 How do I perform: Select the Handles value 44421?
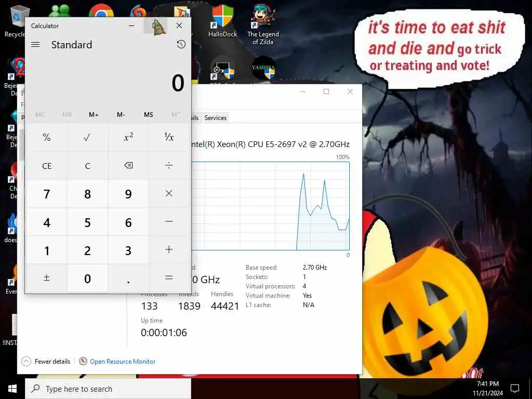point(225,306)
